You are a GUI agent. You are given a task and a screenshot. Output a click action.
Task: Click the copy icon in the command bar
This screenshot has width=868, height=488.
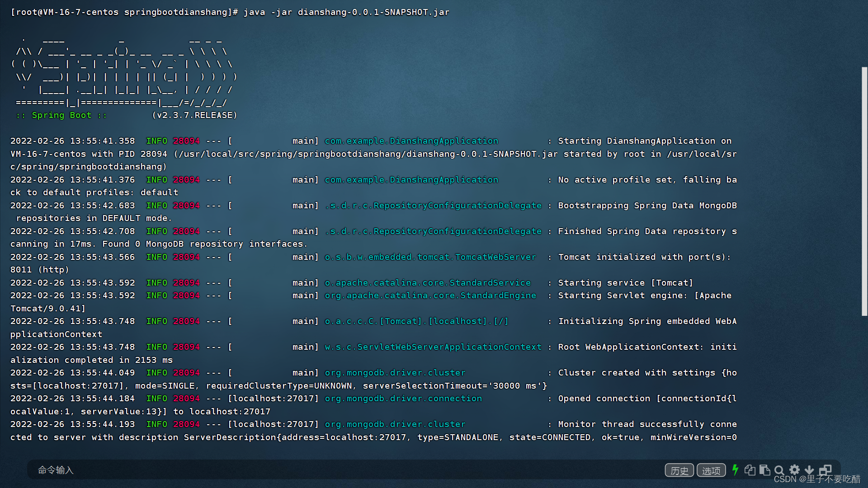[750, 470]
